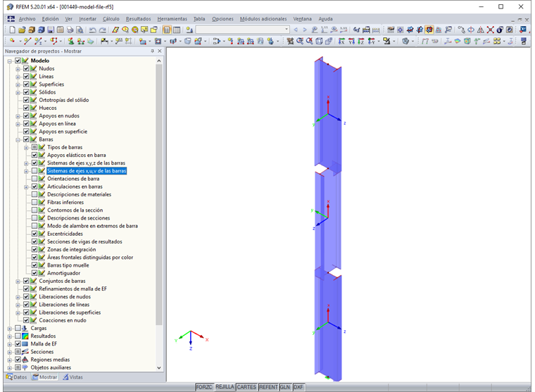Click the next load case arrow
This screenshot has height=392, width=535.
(305, 30)
